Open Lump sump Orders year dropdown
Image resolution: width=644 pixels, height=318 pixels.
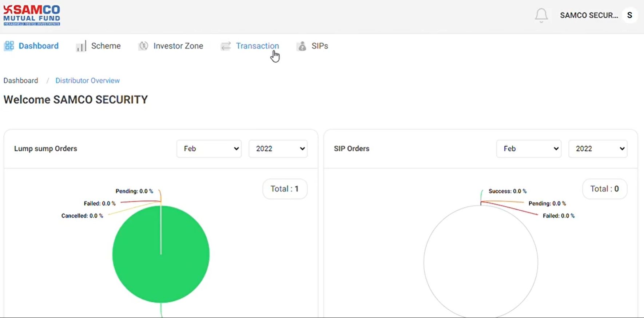pyautogui.click(x=278, y=149)
